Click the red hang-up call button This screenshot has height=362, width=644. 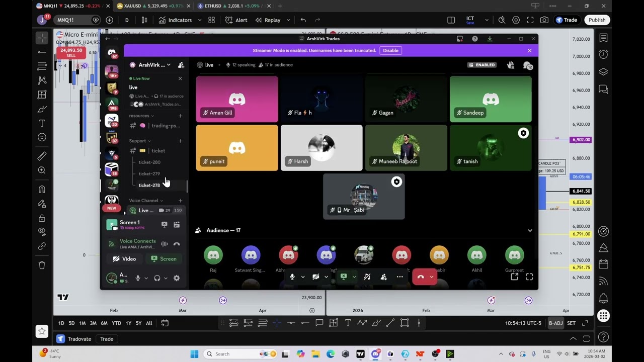pos(421,277)
